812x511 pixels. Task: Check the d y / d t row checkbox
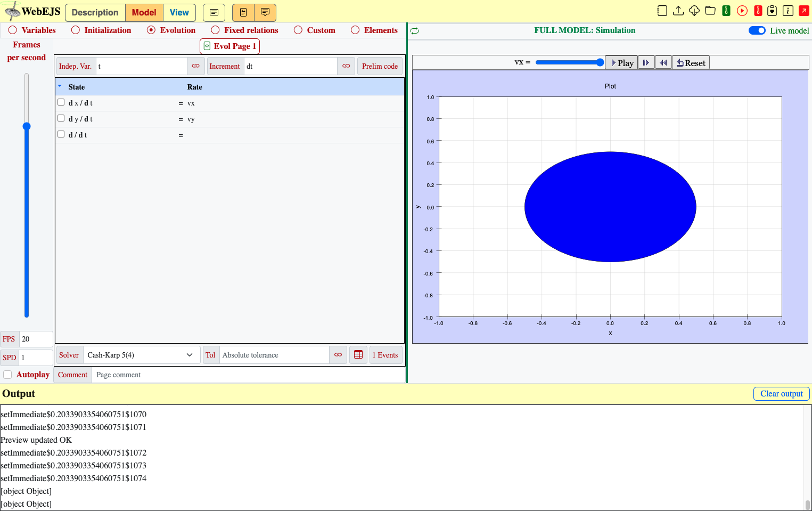coord(61,118)
